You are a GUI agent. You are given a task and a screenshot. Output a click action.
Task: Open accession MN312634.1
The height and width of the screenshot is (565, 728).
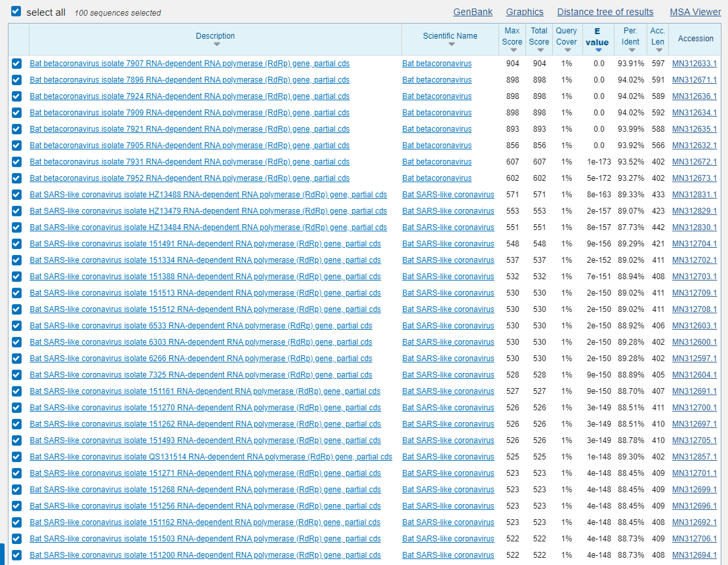[x=694, y=113]
